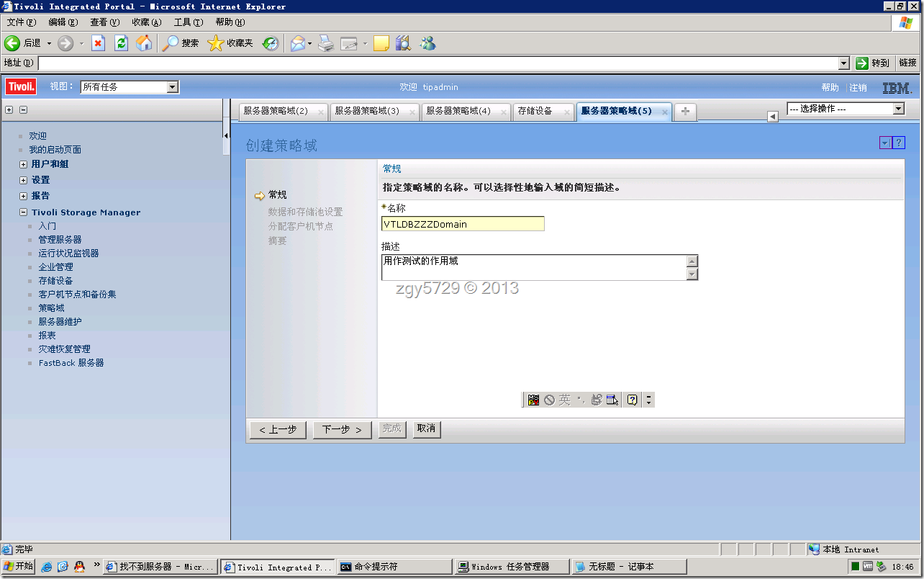Screen dimensions: 924x579
Task: Go to the IE home page icon
Action: click(145, 43)
